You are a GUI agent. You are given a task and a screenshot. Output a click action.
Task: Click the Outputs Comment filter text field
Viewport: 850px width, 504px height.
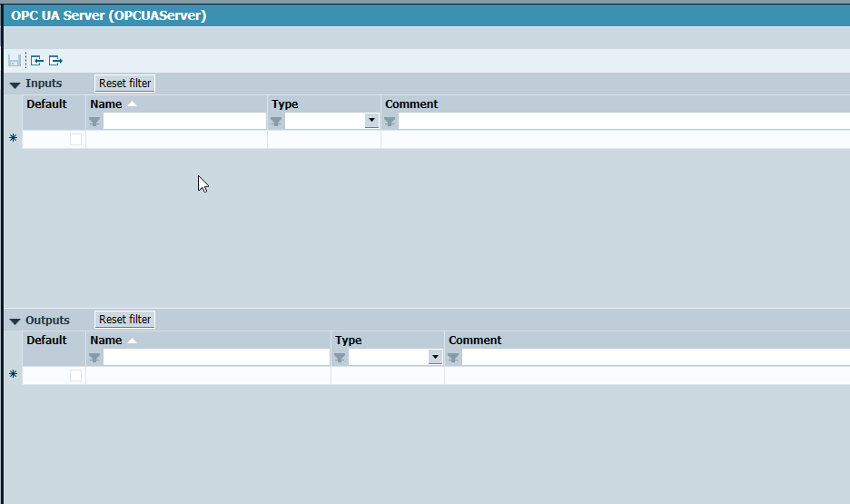click(656, 358)
